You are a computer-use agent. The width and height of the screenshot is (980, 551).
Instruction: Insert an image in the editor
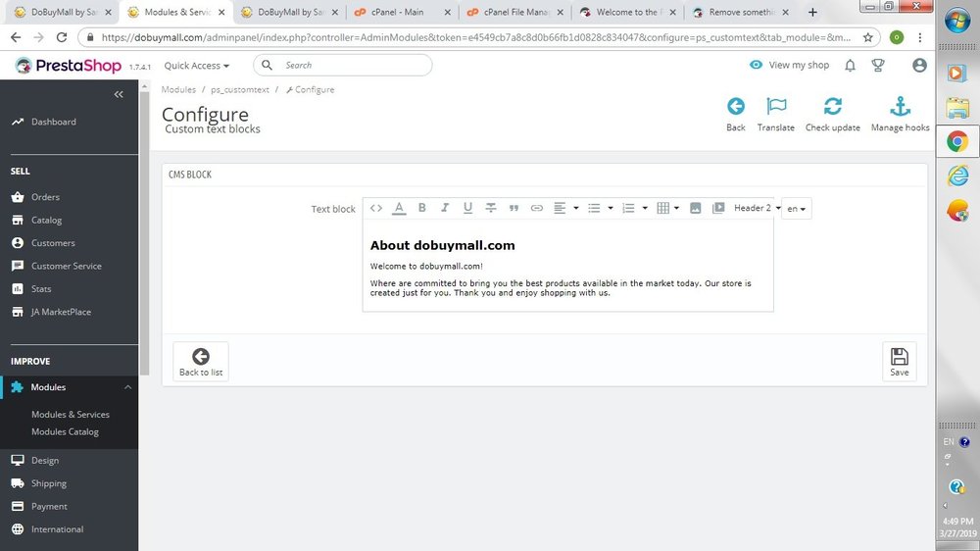click(x=695, y=208)
